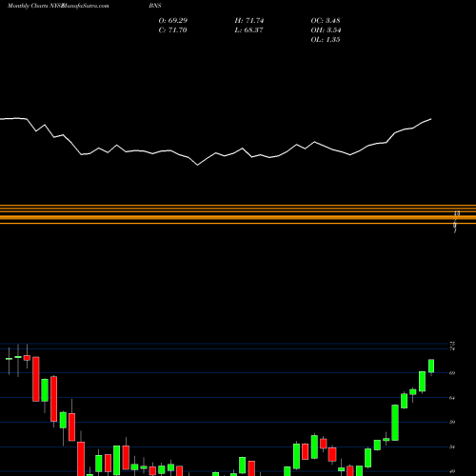476x476 pixels.
Task: Click the latest green candlestick at far right
Action: click(x=431, y=366)
